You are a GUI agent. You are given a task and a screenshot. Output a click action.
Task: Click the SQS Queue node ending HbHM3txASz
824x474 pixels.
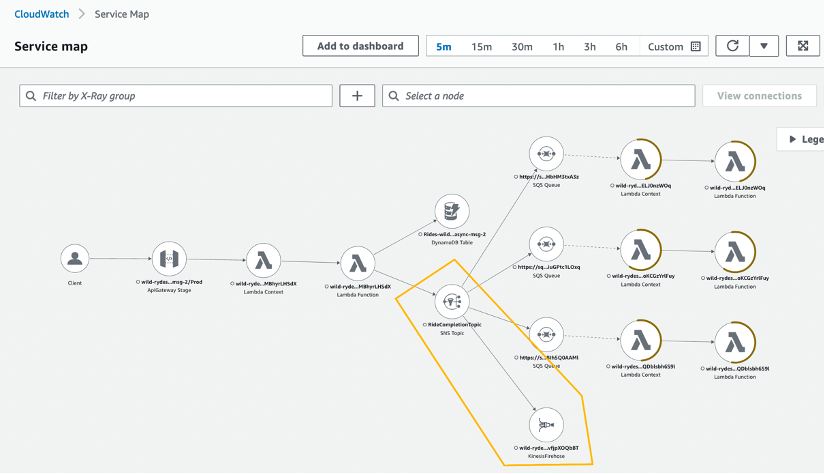point(547,154)
